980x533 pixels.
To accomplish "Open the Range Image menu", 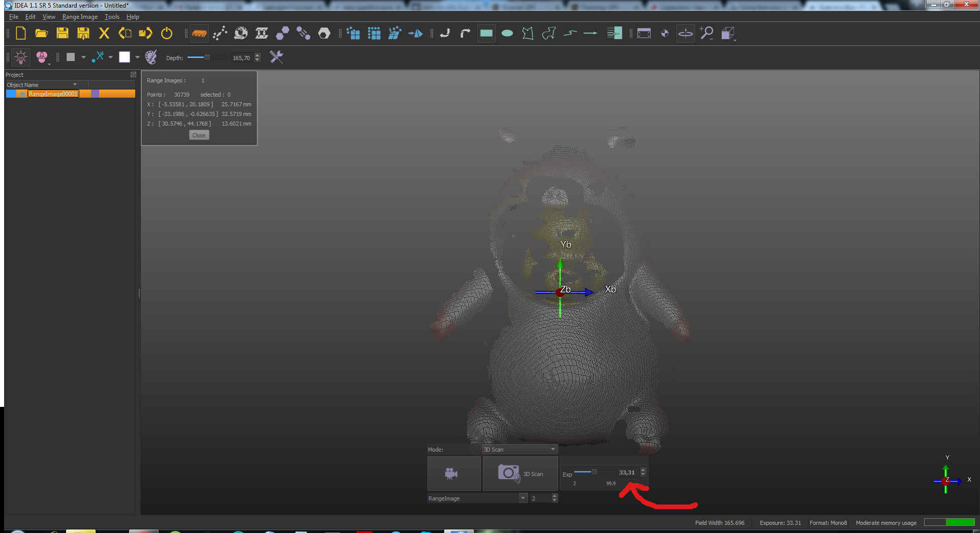I will coord(80,17).
